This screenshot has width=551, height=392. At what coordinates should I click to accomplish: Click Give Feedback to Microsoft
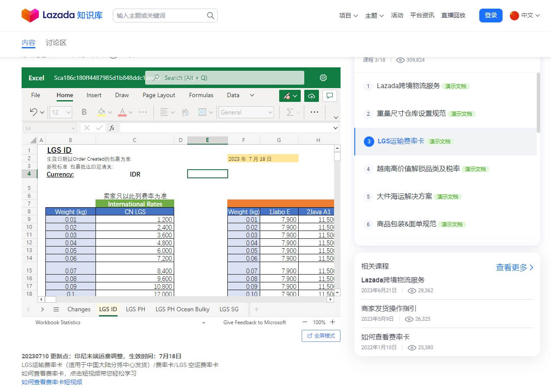[x=255, y=322]
